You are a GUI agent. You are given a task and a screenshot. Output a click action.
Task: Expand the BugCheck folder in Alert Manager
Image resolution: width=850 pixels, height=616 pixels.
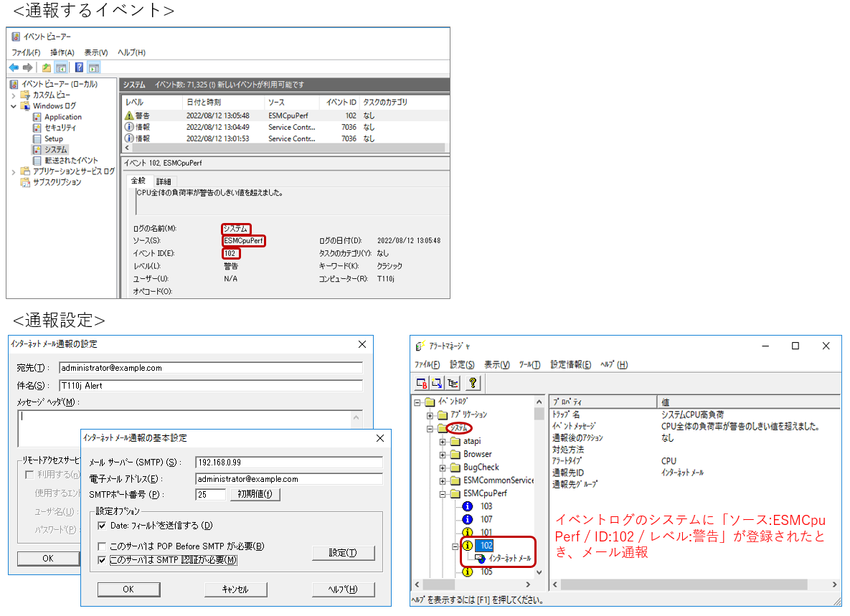443,468
